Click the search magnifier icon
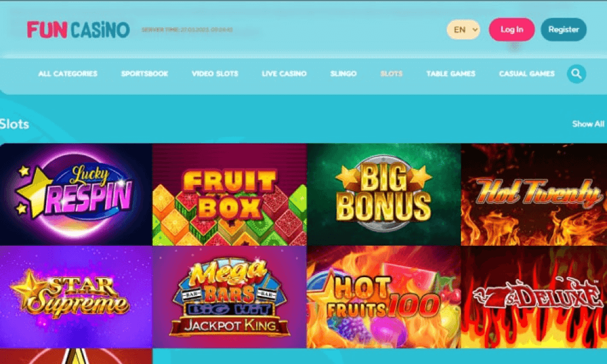 click(577, 73)
